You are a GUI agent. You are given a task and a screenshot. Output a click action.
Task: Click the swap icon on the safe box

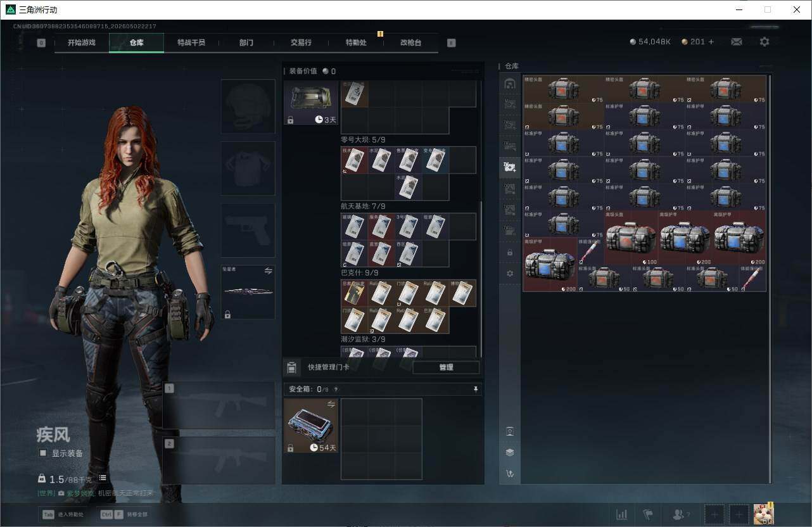point(331,404)
